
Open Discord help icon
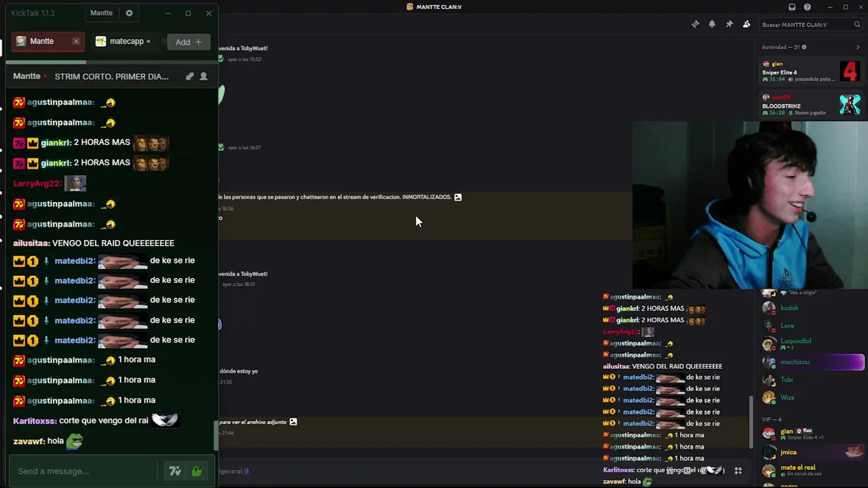point(807,7)
